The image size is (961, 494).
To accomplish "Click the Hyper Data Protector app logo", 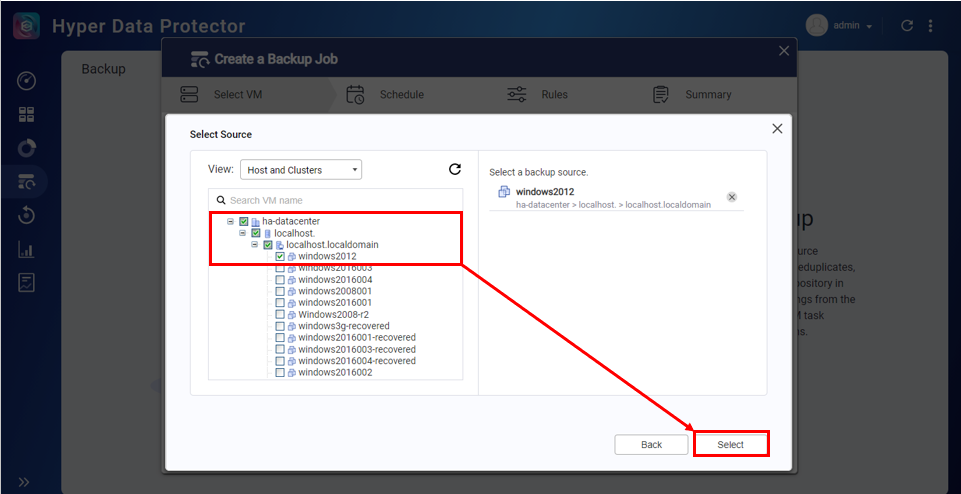I will tap(26, 26).
